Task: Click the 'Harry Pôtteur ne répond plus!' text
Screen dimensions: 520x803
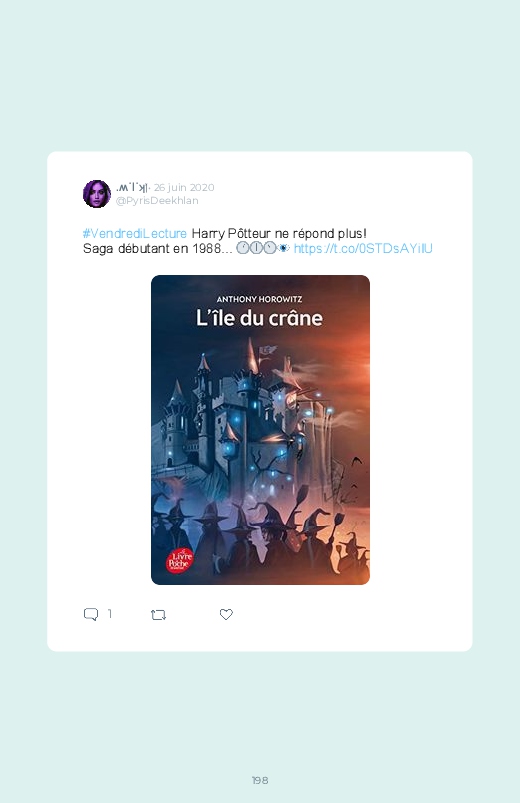Action: coord(279,234)
